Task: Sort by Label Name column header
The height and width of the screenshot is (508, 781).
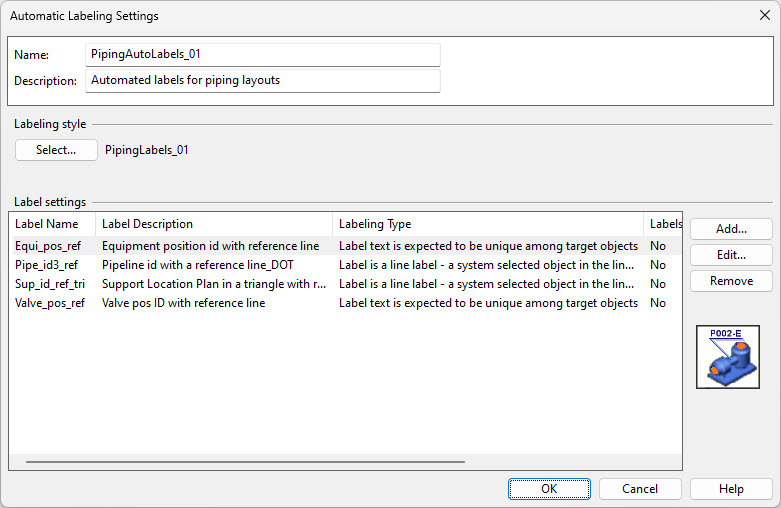Action: pos(52,224)
